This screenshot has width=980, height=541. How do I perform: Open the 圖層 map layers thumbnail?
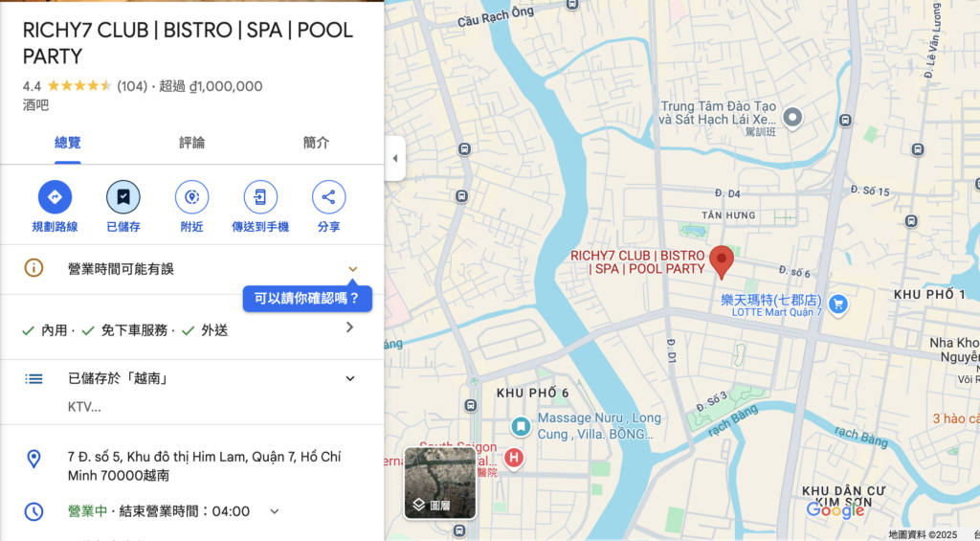[x=440, y=483]
